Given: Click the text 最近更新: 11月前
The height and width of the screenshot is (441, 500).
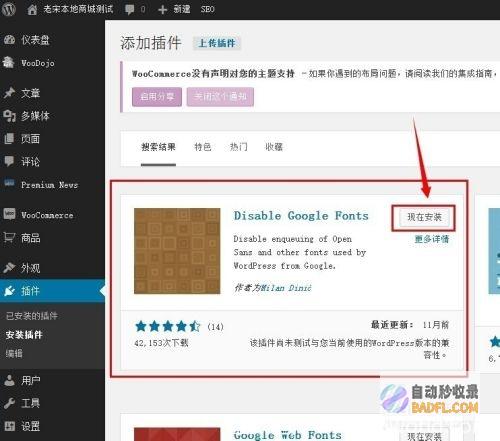Looking at the screenshot, I should [410, 325].
